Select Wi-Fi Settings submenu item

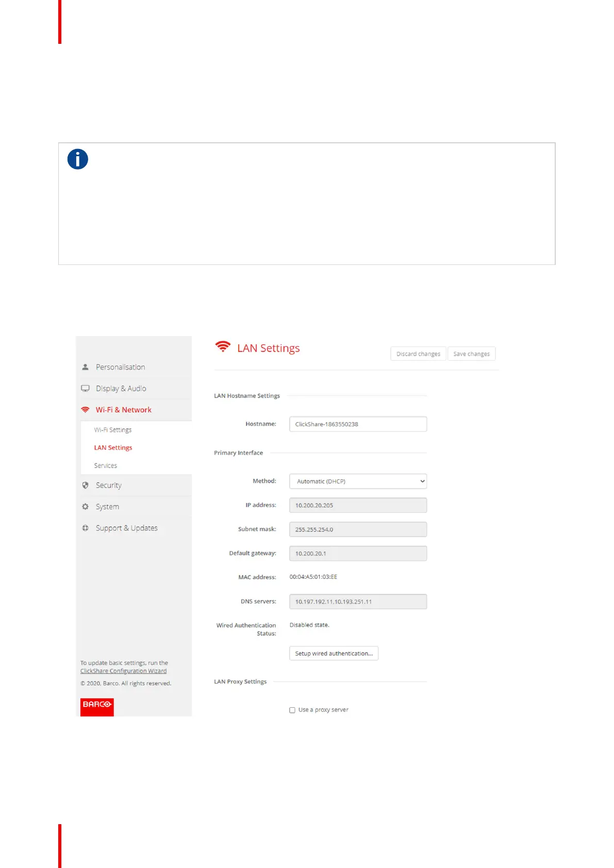[x=113, y=430]
